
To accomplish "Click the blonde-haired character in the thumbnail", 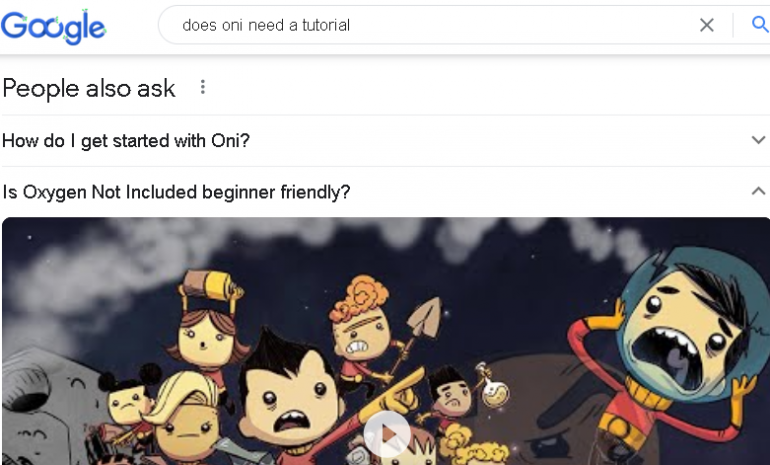I will [184, 417].
